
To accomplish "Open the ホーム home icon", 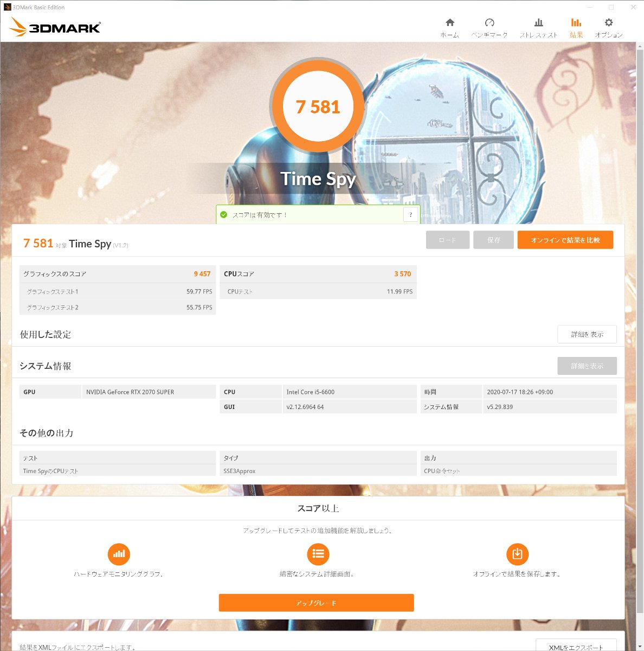I will pos(450,23).
